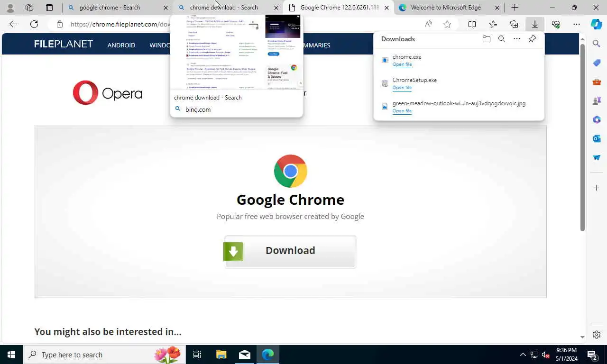Open file link under green-meadow jpg
Image resolution: width=607 pixels, height=364 pixels.
tap(402, 111)
